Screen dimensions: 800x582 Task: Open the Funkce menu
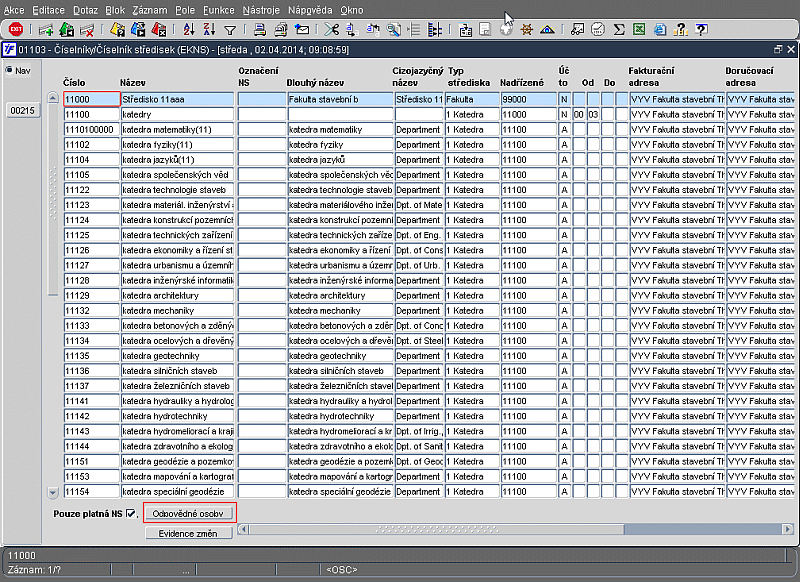click(219, 10)
